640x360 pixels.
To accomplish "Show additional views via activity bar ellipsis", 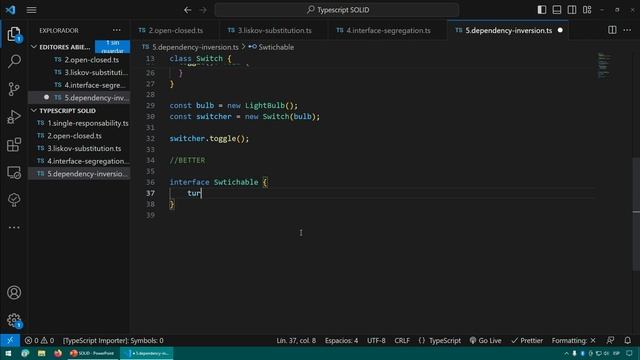I will (x=14, y=227).
